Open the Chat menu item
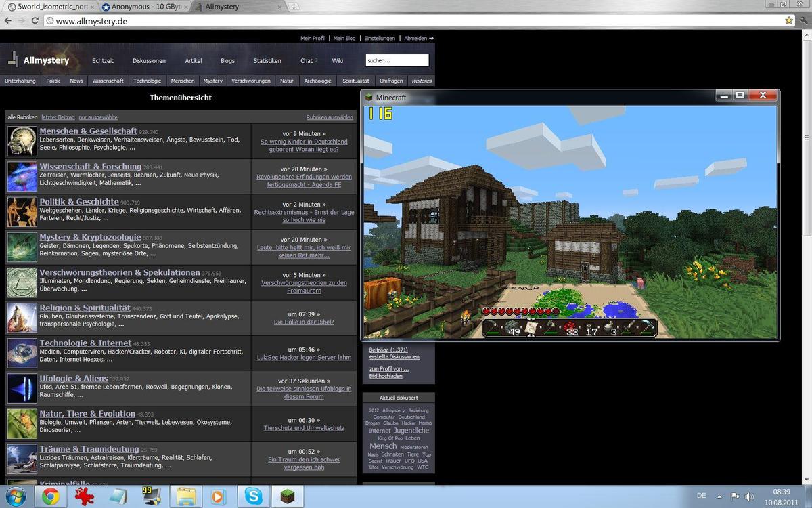 pyautogui.click(x=307, y=60)
